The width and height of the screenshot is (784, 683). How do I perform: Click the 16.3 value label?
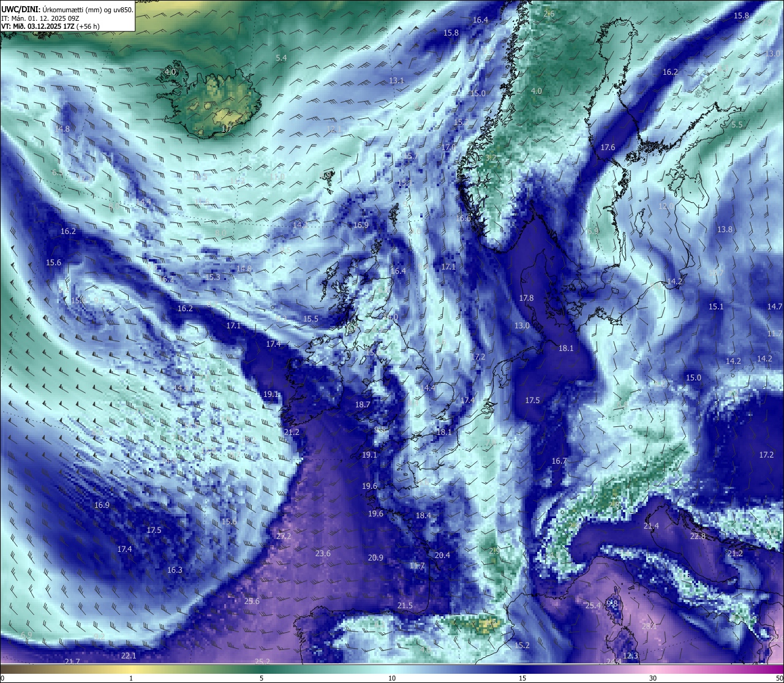[x=175, y=570]
